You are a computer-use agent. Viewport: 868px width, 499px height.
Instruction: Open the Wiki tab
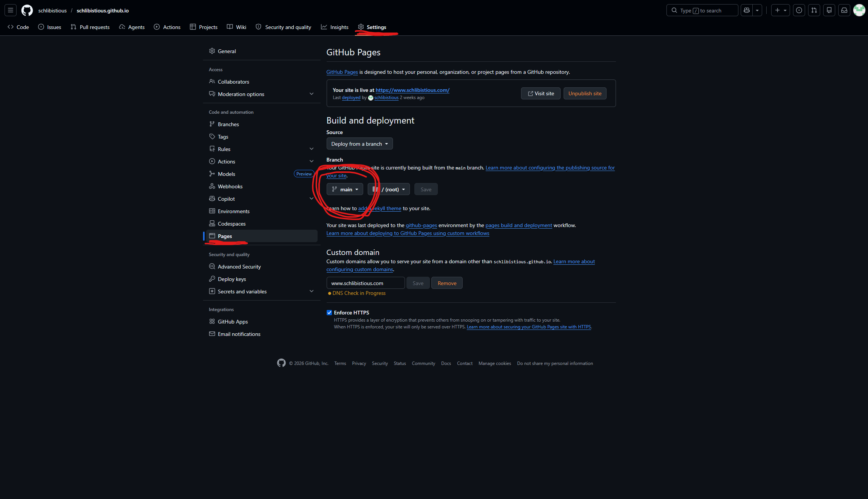(x=237, y=27)
